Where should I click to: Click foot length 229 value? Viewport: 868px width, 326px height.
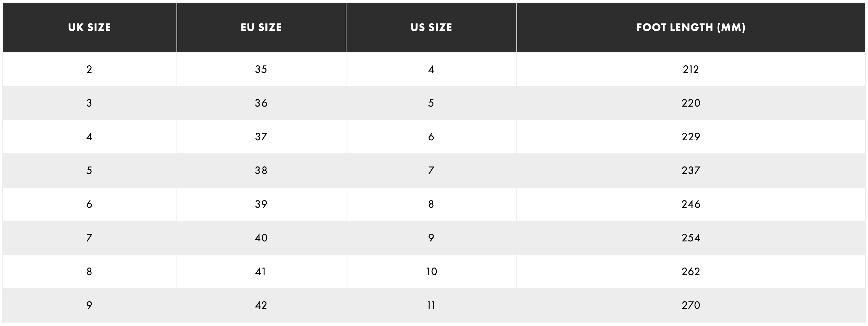point(691,137)
